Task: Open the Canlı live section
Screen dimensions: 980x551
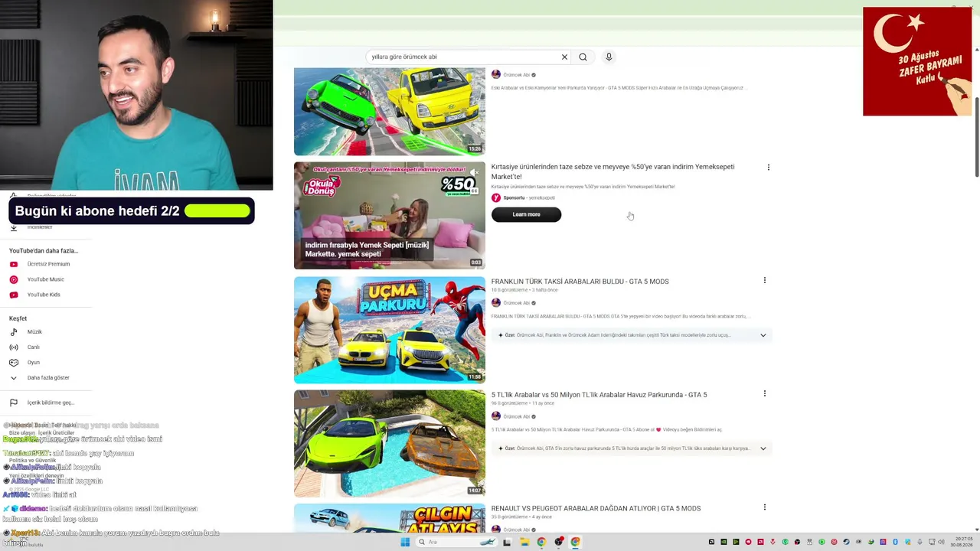Action: [34, 347]
